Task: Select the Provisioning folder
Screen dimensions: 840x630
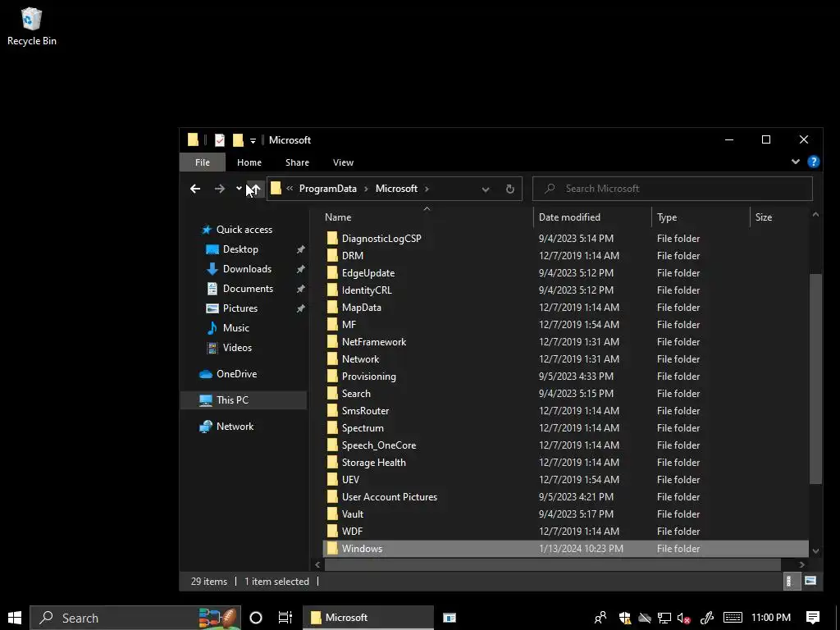Action: click(369, 376)
